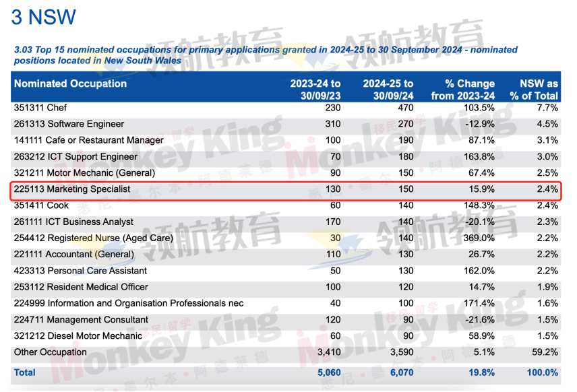Screen dimensions: 577x392
Task: Click the 6,070 total value
Action: click(x=400, y=372)
